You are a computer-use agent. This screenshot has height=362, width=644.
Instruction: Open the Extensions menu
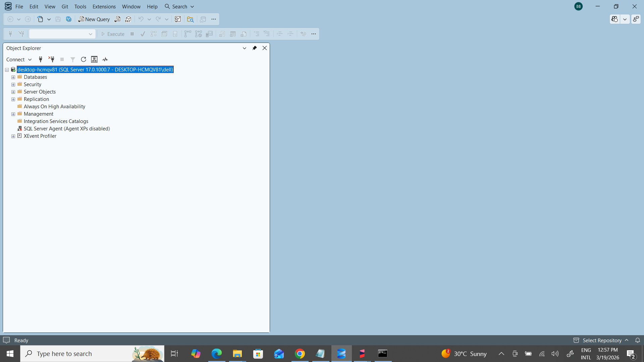pos(104,6)
